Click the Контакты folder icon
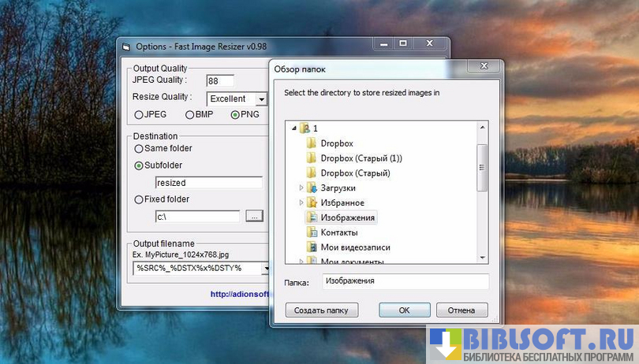The height and width of the screenshot is (364, 639). click(x=312, y=232)
